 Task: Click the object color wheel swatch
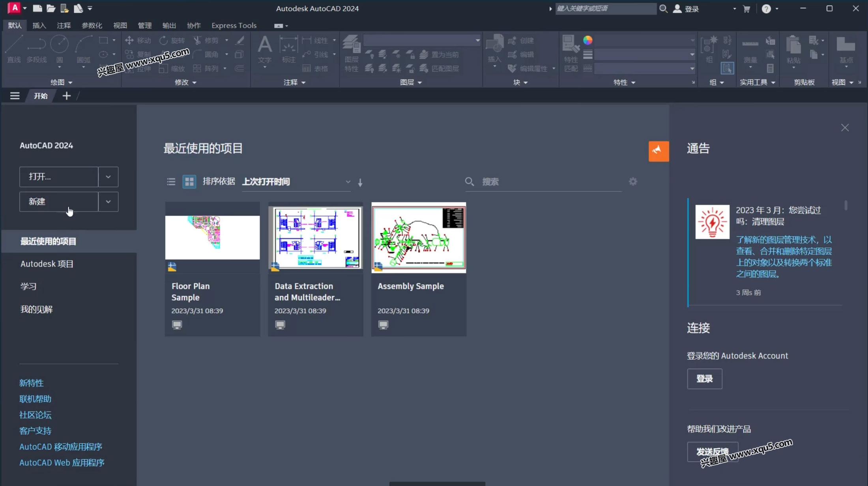tap(587, 40)
